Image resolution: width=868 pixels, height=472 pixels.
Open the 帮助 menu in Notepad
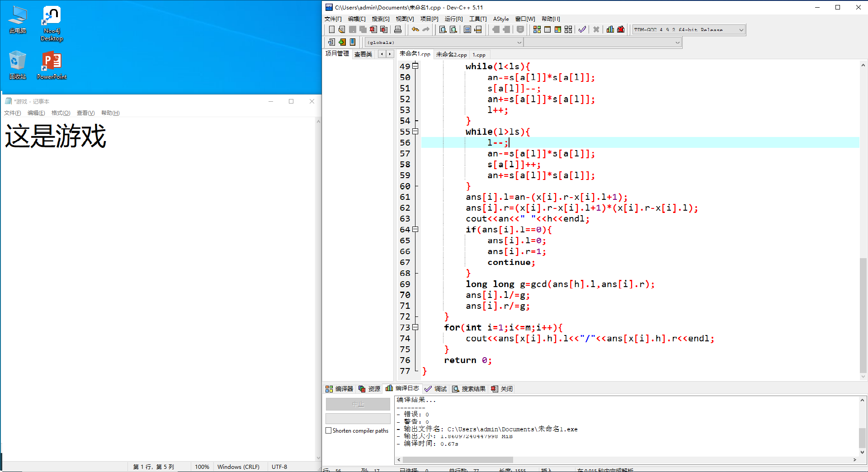pos(110,113)
